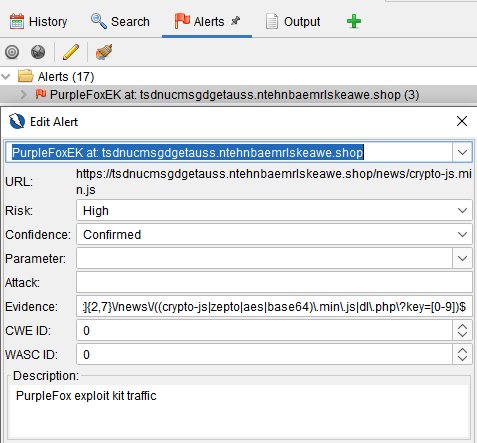Decrease the WASC ID stepper value

coord(462,359)
